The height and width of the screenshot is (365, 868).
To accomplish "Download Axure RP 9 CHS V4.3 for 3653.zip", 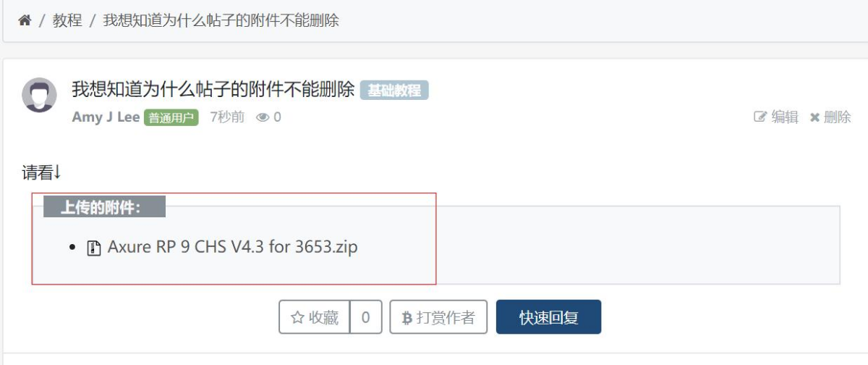I will click(232, 247).
